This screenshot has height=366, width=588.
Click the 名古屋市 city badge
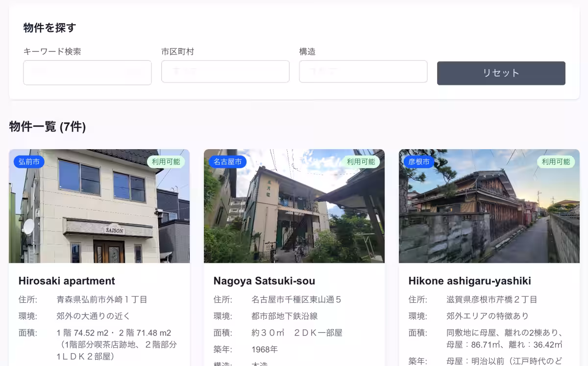[x=227, y=161]
